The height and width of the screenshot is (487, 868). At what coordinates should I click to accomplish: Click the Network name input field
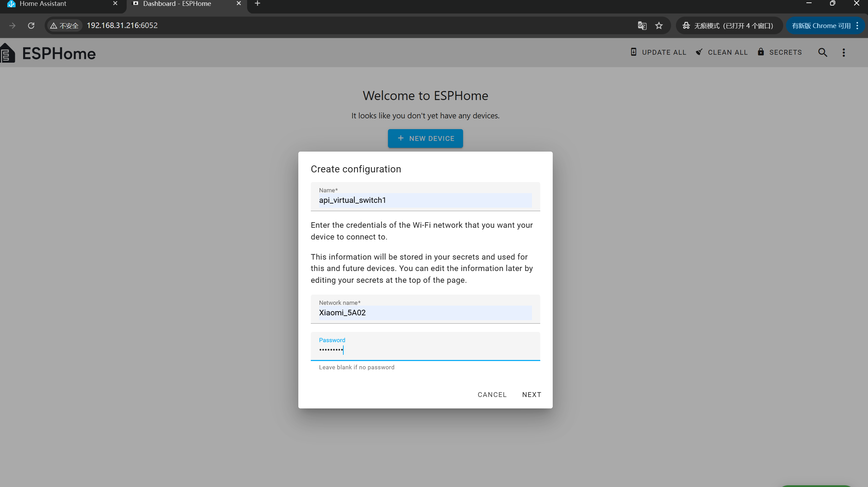pyautogui.click(x=425, y=313)
